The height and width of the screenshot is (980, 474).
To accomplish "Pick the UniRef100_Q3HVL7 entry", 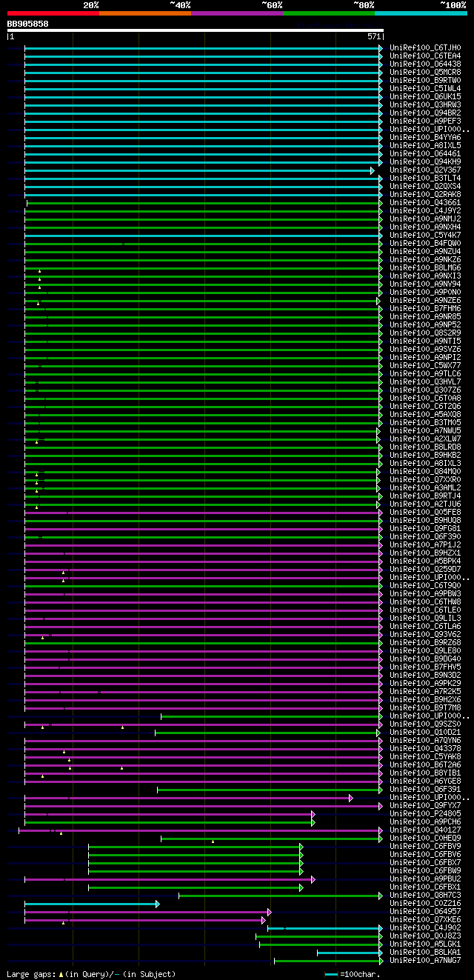I will click(425, 381).
